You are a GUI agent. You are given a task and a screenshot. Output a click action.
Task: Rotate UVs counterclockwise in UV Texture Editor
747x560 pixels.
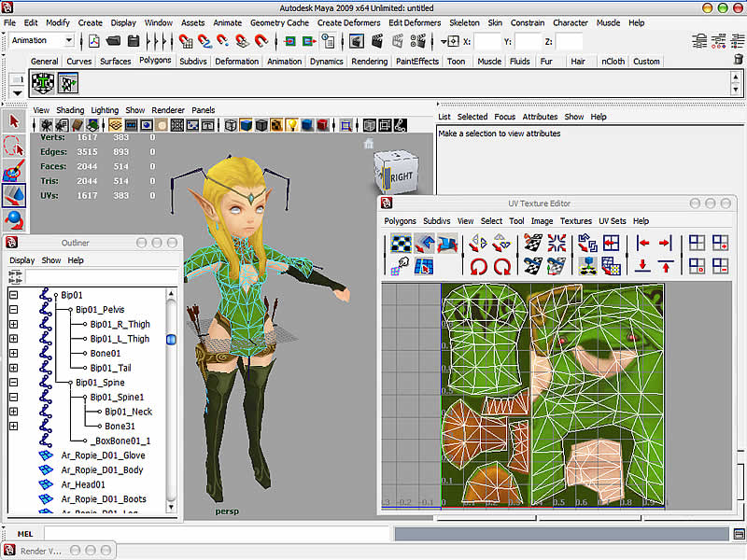[477, 267]
